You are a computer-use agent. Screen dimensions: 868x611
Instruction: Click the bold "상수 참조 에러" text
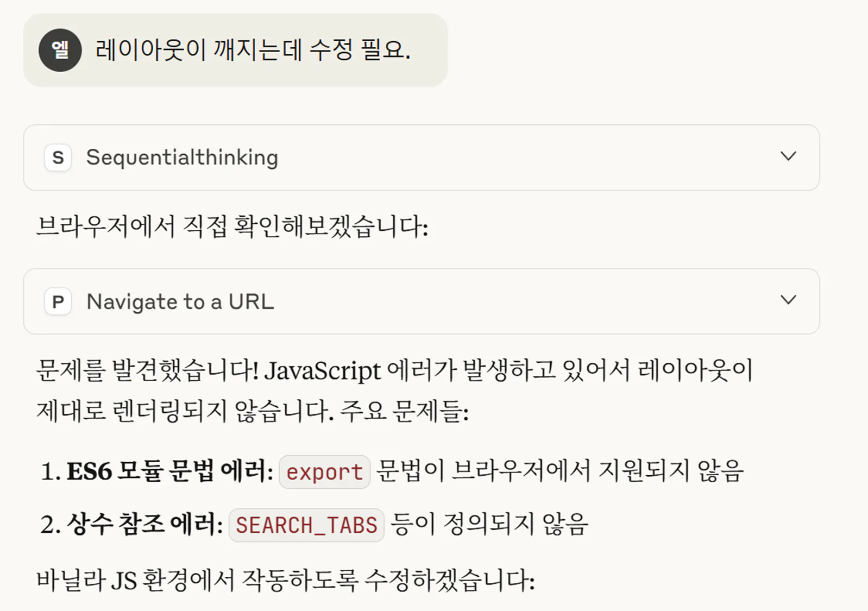point(142,524)
